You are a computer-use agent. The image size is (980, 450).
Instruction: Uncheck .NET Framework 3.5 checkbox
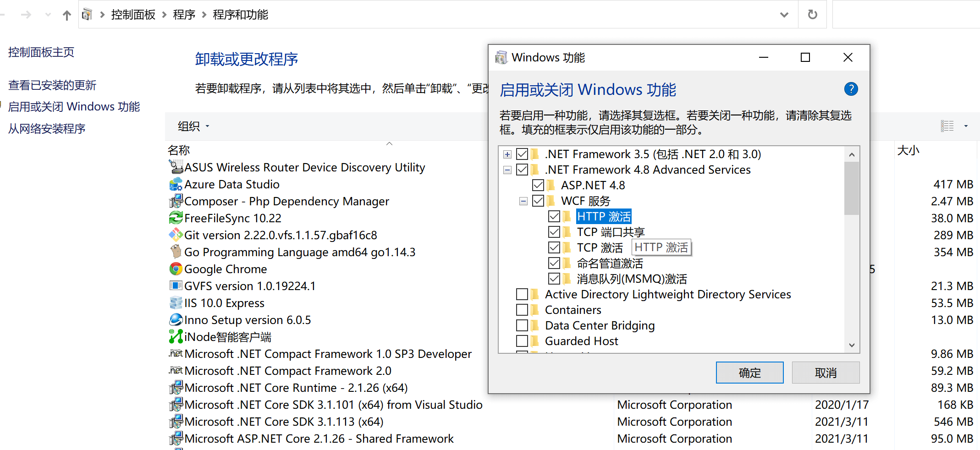[x=522, y=154]
